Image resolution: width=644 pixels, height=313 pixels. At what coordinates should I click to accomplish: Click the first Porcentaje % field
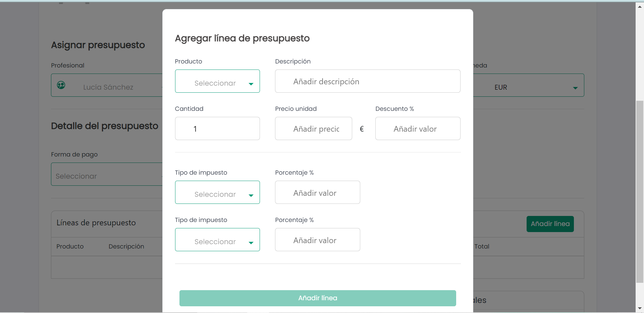(x=318, y=192)
